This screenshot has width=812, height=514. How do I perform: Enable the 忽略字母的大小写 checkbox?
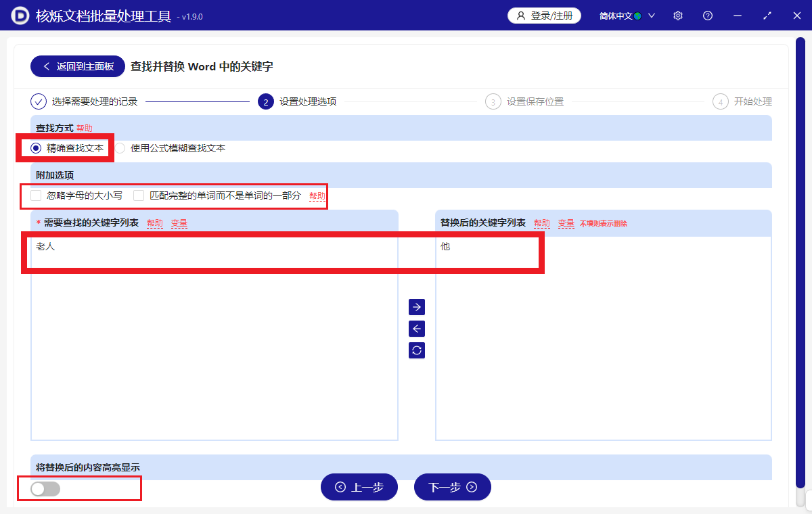tap(35, 195)
